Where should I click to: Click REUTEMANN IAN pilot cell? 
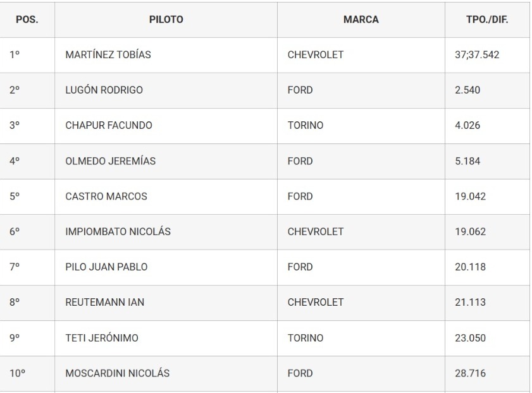(105, 303)
